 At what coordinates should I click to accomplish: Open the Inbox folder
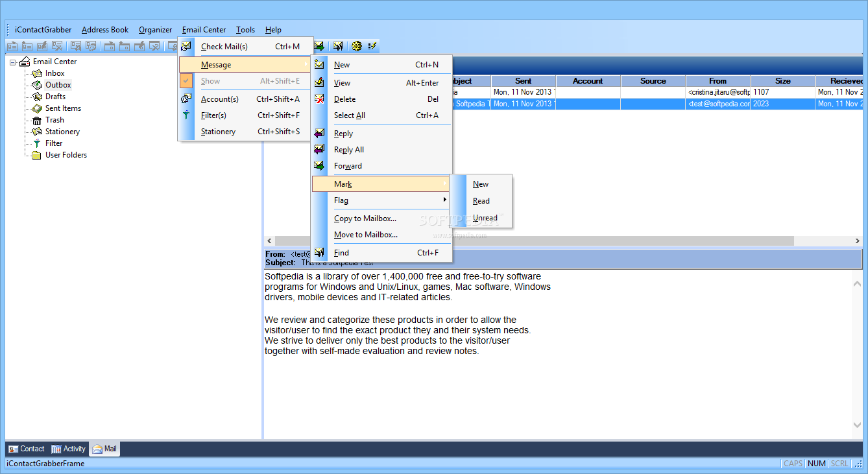tap(54, 73)
